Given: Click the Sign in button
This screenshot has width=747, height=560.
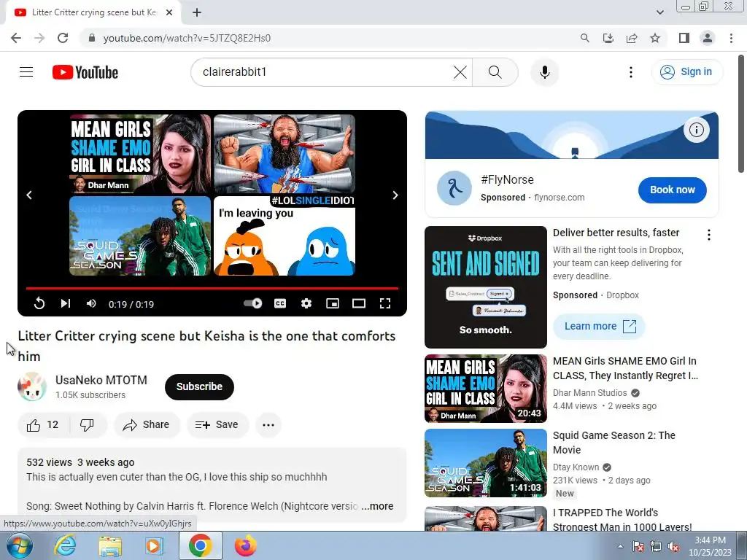Looking at the screenshot, I should pyautogui.click(x=686, y=72).
